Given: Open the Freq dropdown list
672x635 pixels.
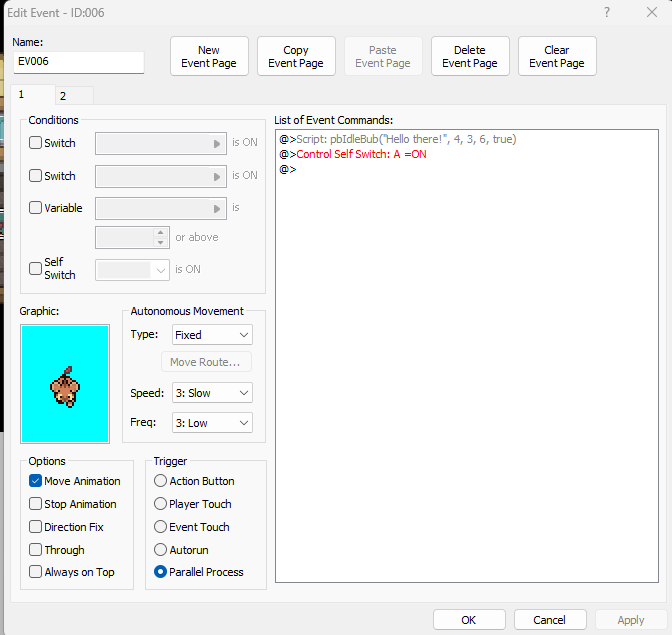Looking at the screenshot, I should [x=211, y=423].
